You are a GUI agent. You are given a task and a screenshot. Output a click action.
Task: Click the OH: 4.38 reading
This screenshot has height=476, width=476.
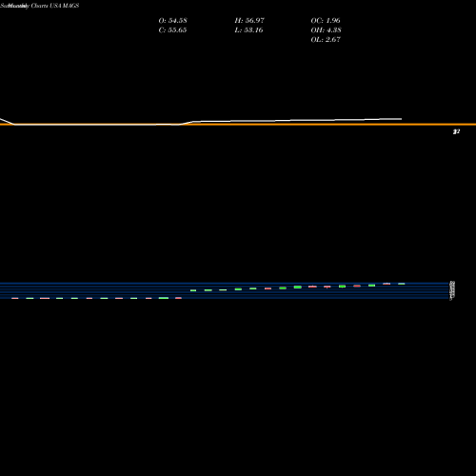pyautogui.click(x=326, y=30)
